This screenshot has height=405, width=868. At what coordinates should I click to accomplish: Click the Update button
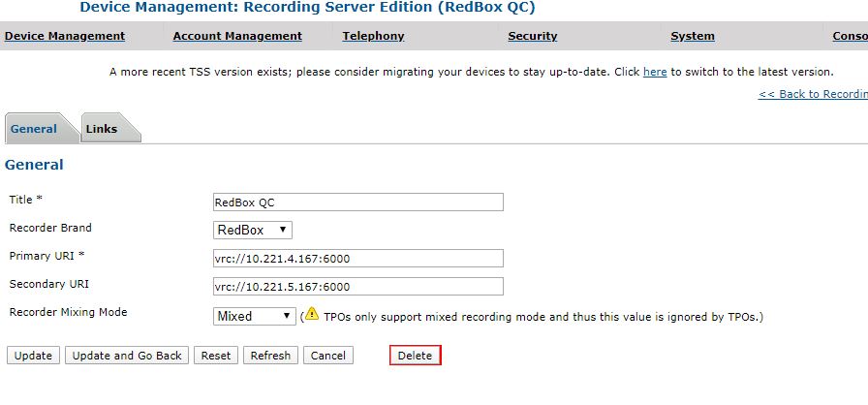[33, 356]
